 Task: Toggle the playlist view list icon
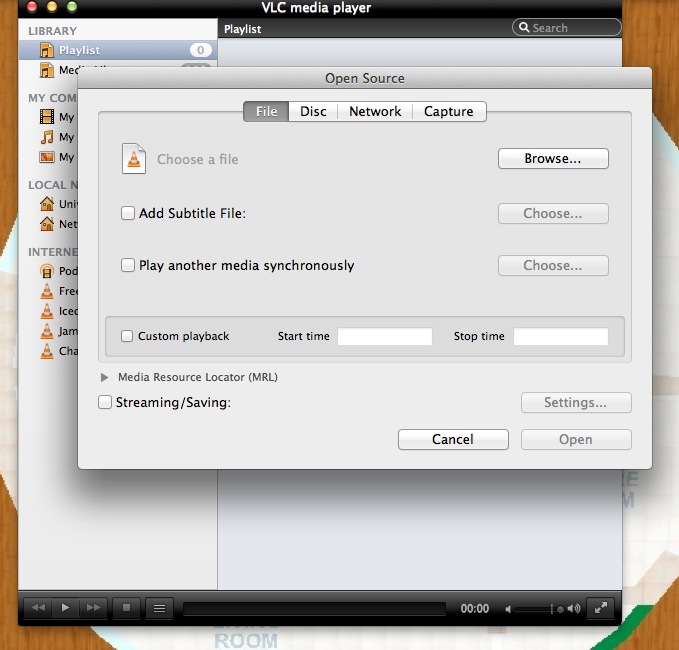tap(159, 608)
